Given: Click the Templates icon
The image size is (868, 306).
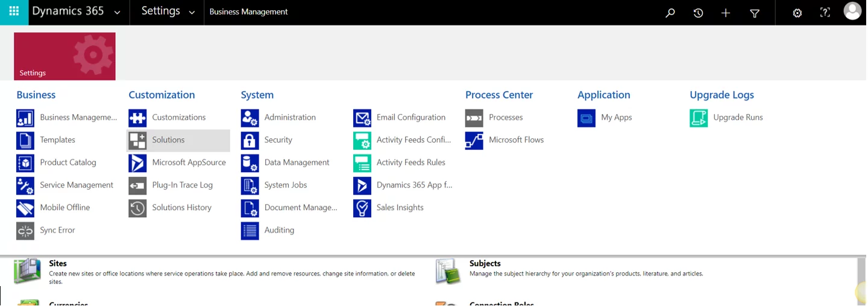Looking at the screenshot, I should pyautogui.click(x=25, y=140).
